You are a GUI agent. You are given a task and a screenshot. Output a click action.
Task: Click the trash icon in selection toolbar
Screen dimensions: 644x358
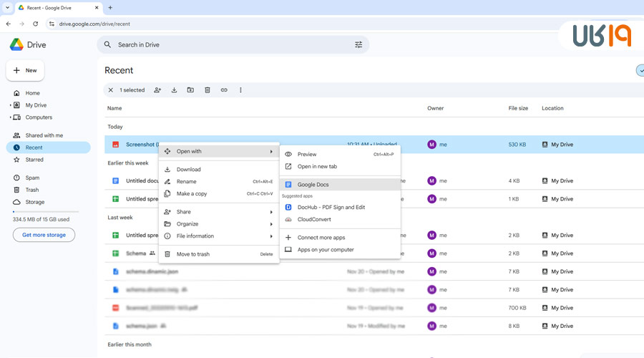(208, 90)
